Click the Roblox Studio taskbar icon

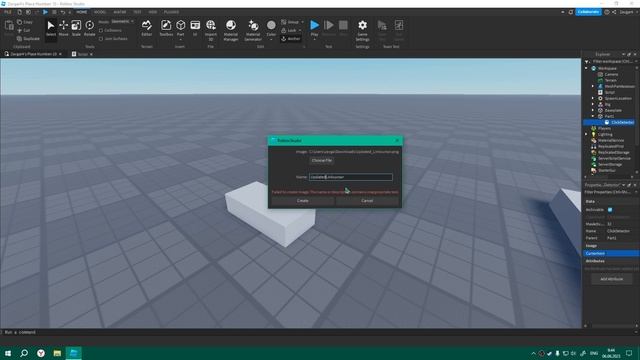pos(73,353)
